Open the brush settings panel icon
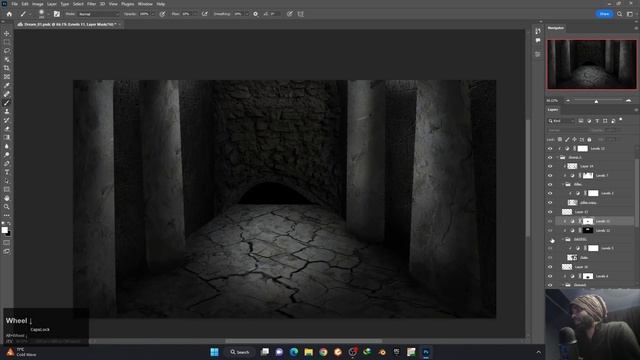This screenshot has height=360, width=640. click(57, 14)
